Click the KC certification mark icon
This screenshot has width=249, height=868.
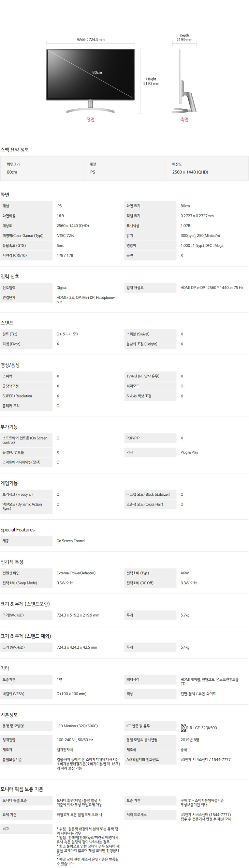pos(183,728)
